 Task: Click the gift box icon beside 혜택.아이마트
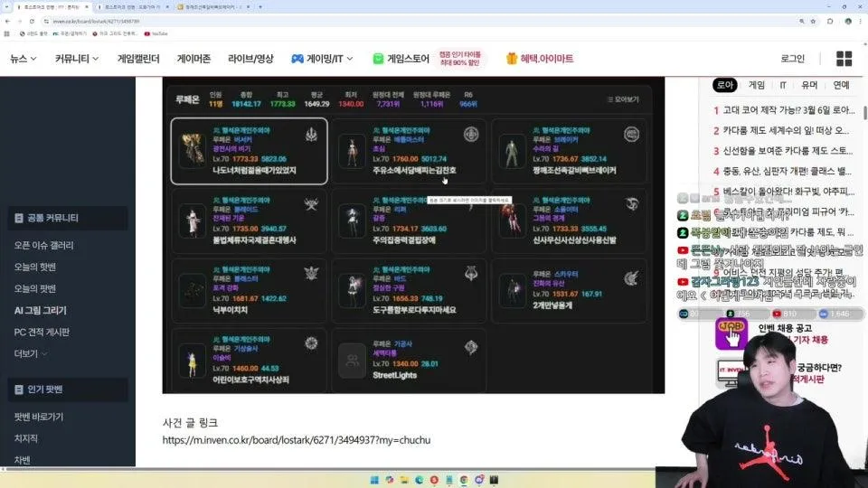click(x=512, y=59)
